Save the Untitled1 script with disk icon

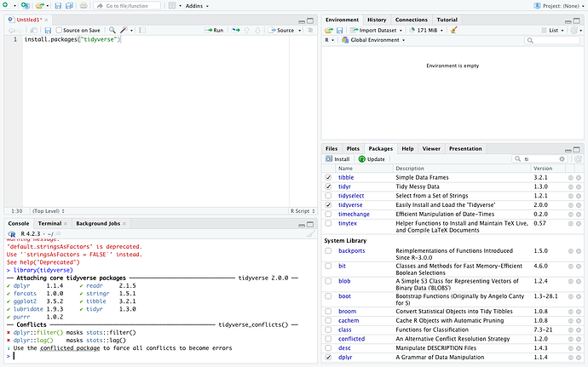(48, 31)
